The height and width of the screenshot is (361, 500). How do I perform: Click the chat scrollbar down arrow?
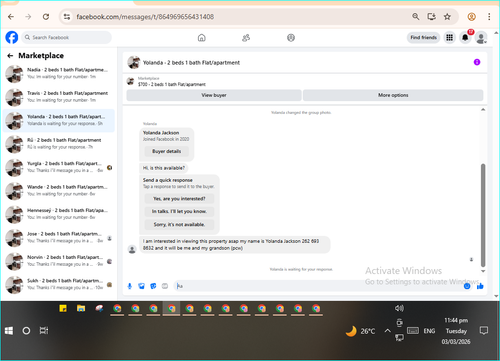tap(483, 271)
